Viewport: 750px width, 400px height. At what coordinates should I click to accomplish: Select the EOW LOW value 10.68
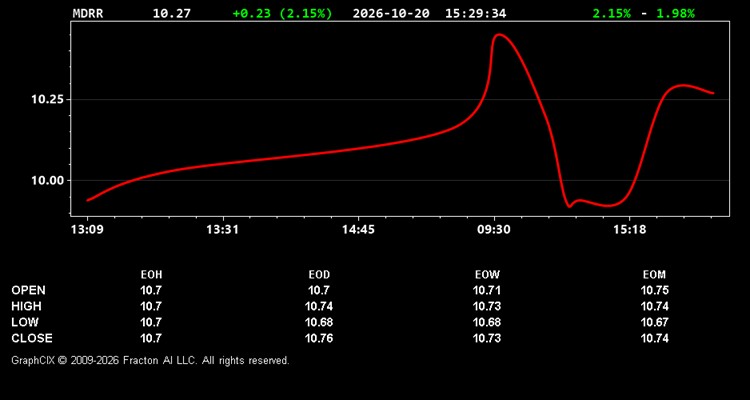(x=487, y=322)
